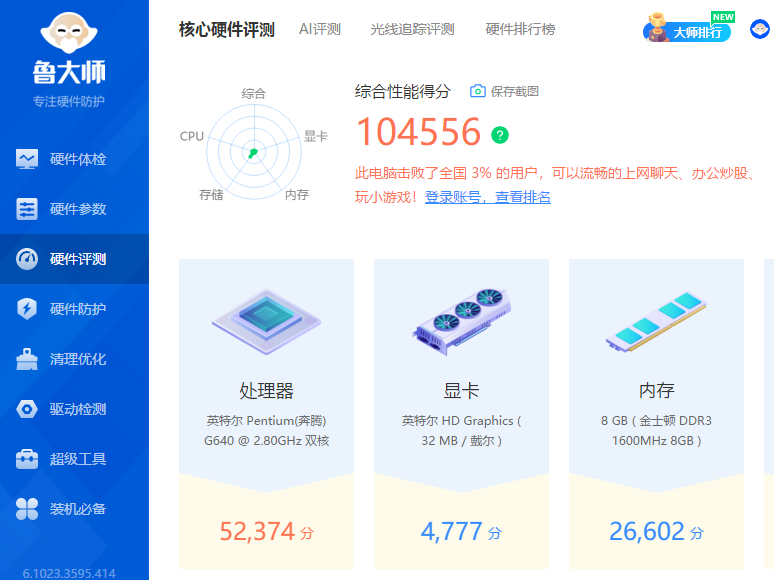
Task: Click 登录账号，查看排名 link
Action: click(488, 197)
